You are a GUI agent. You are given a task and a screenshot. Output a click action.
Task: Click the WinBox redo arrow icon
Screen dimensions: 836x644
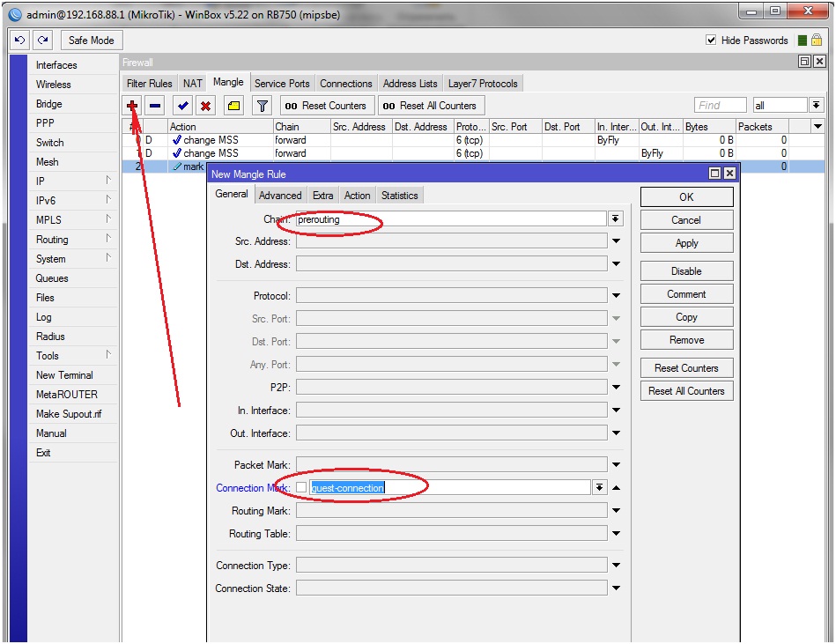[42, 41]
